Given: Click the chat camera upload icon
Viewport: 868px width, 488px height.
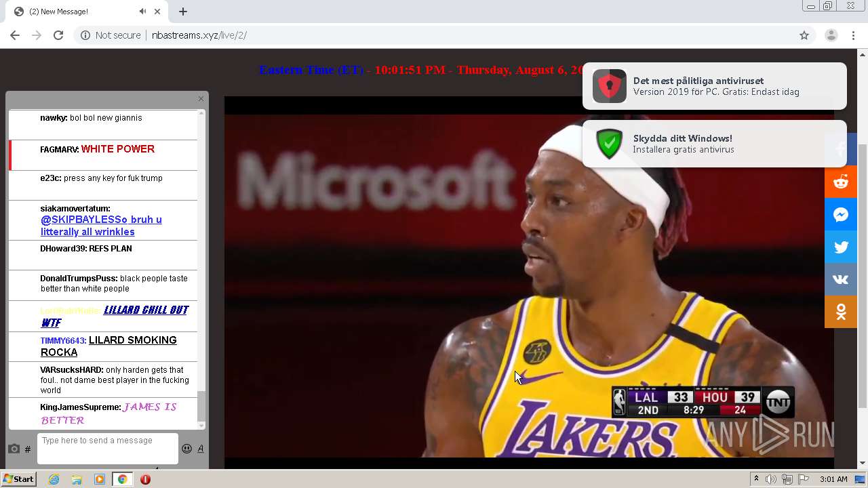Looking at the screenshot, I should point(14,449).
